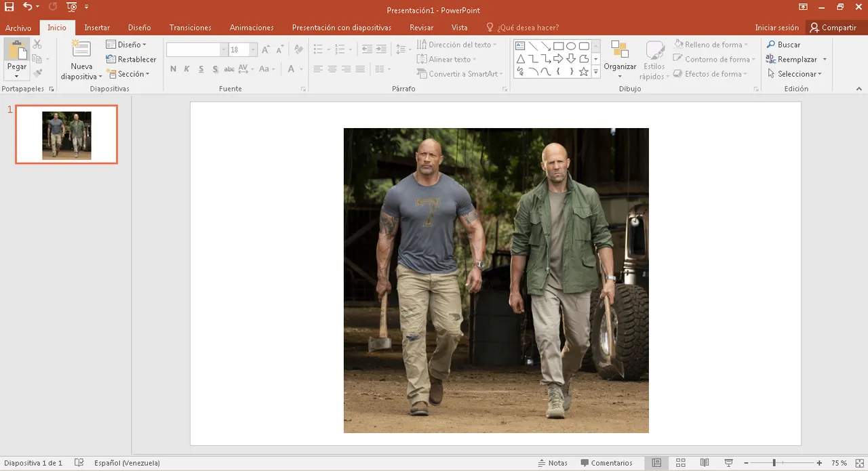Switch to the Animaciones tab

252,28
